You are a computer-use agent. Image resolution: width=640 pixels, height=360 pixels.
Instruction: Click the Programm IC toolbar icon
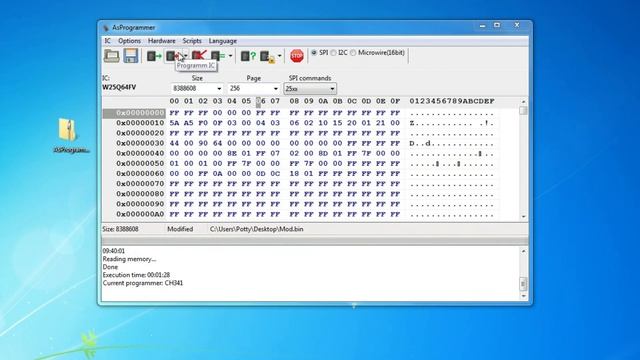[173, 56]
